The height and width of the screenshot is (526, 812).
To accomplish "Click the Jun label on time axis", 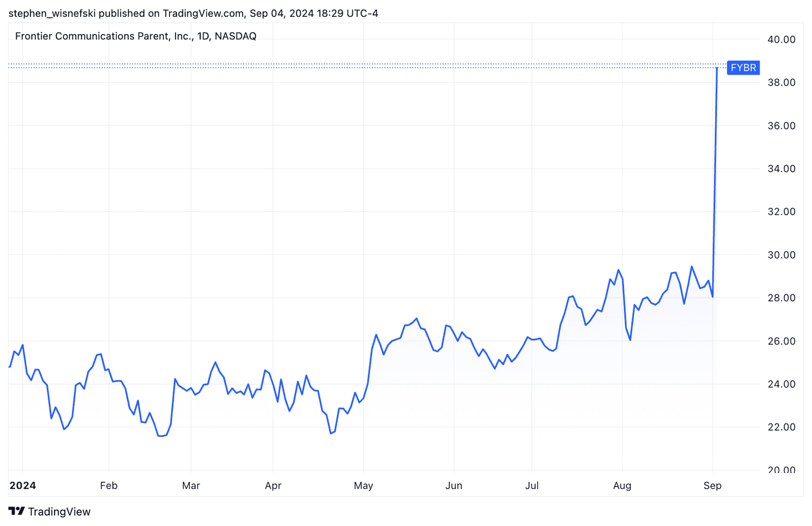I will click(454, 485).
